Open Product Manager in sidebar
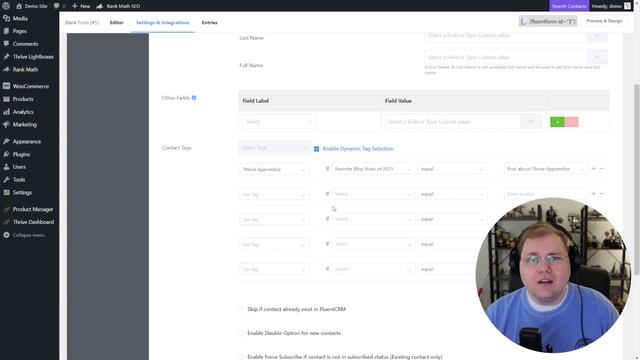The image size is (640, 360). (33, 209)
